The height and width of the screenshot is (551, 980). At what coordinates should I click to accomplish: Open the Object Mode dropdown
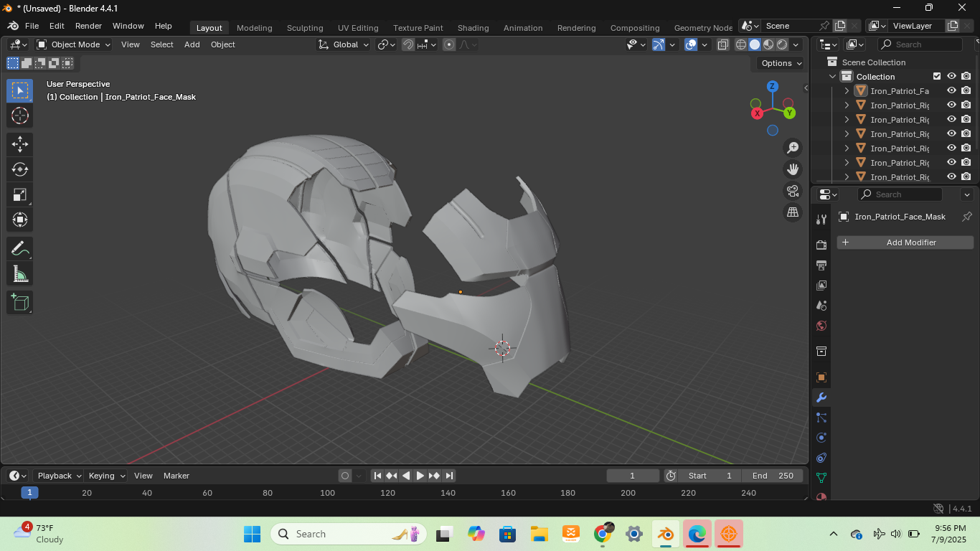[x=73, y=44]
